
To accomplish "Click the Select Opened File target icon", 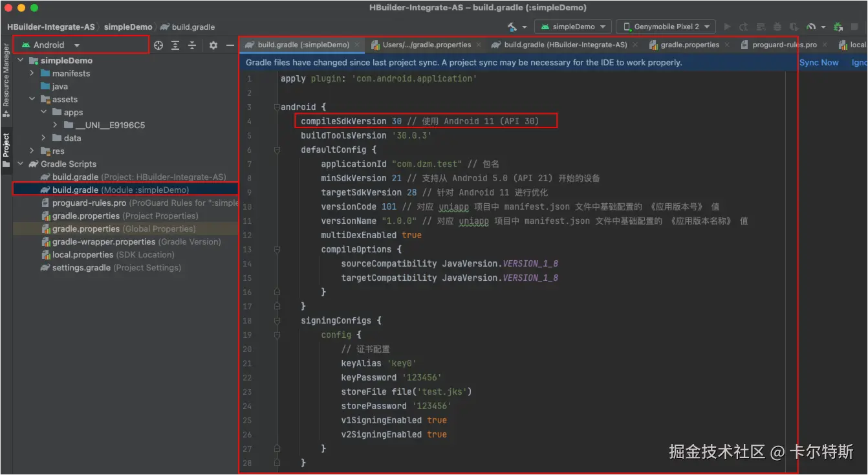I will tap(158, 45).
